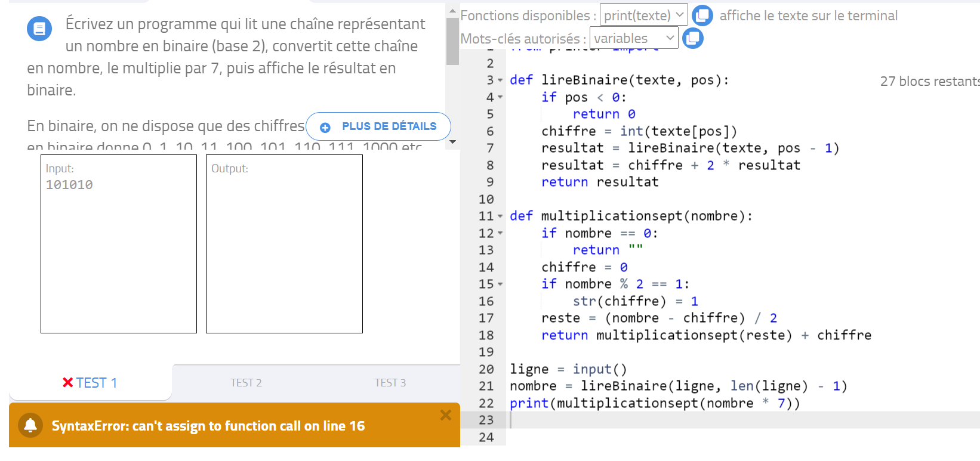Click the bell icon in the error banner

(x=30, y=425)
